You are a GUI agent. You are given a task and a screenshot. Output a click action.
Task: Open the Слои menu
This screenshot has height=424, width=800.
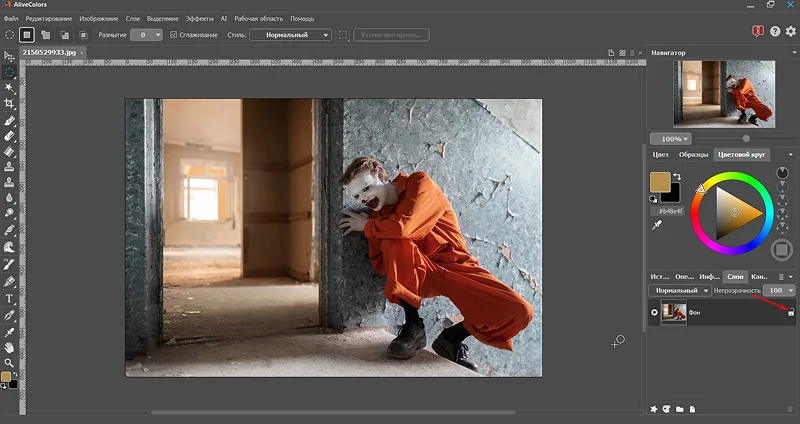133,18
